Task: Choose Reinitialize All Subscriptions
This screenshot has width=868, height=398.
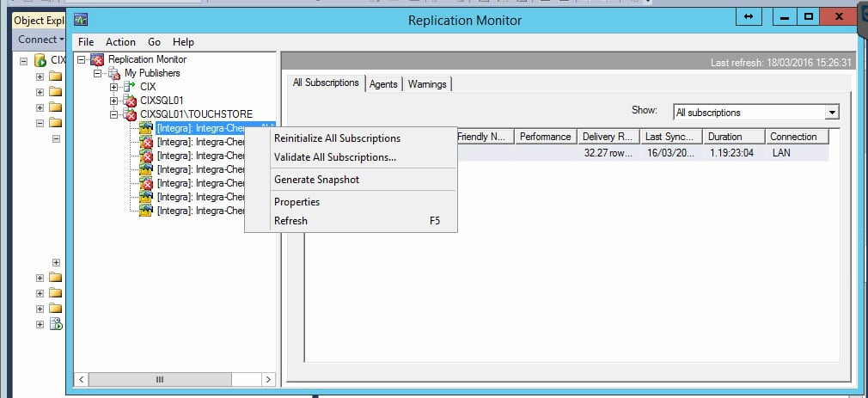Action: (x=351, y=138)
